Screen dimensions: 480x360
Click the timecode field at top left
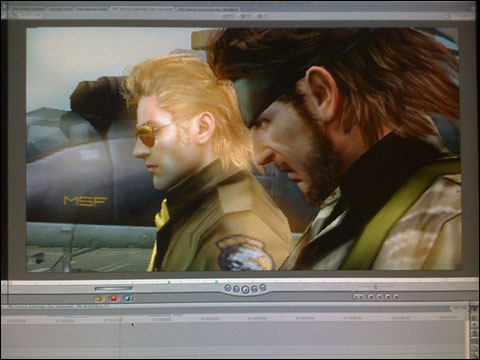click(x=28, y=15)
